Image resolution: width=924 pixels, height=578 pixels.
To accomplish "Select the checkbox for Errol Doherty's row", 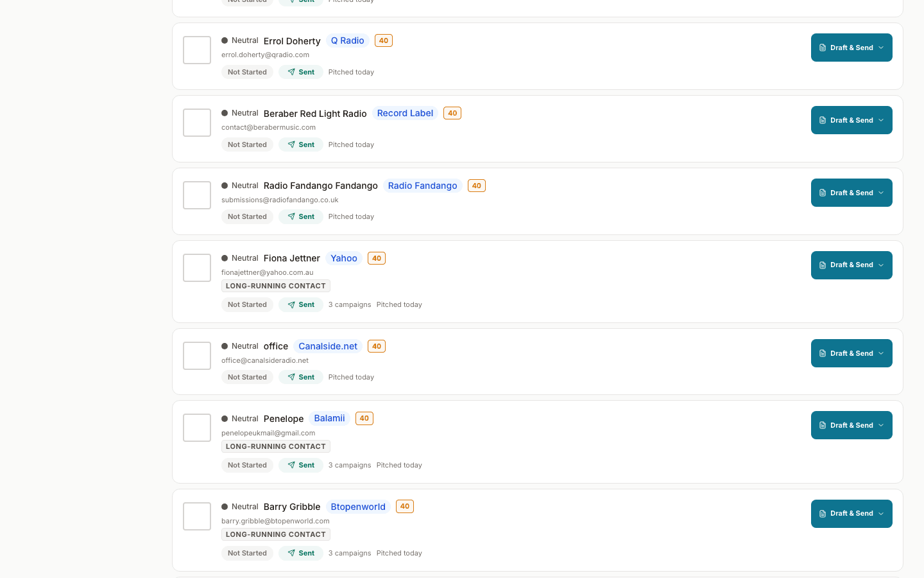I will [x=196, y=49].
